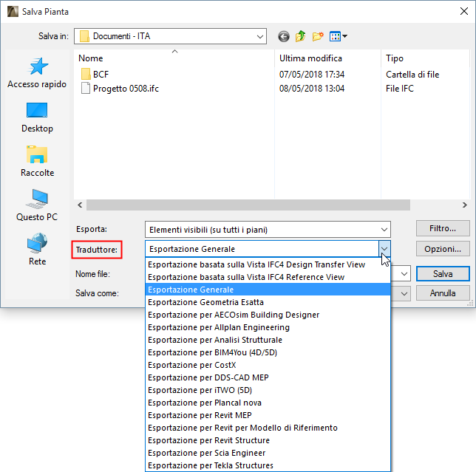
Task: Choose Esportazione per Revit MEP
Action: 268,415
